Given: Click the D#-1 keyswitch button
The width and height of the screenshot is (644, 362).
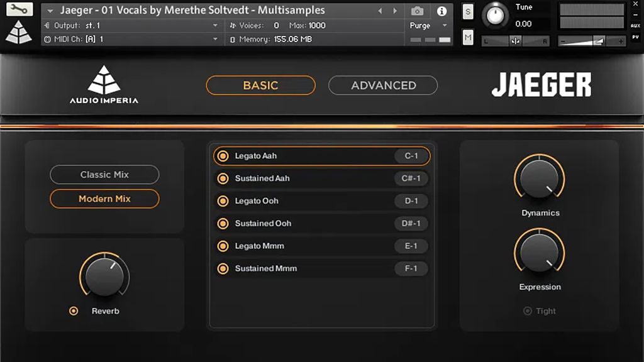Looking at the screenshot, I should click(411, 224).
